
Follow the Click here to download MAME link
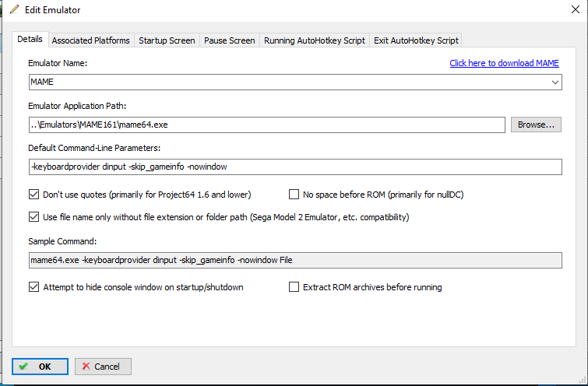(x=504, y=63)
